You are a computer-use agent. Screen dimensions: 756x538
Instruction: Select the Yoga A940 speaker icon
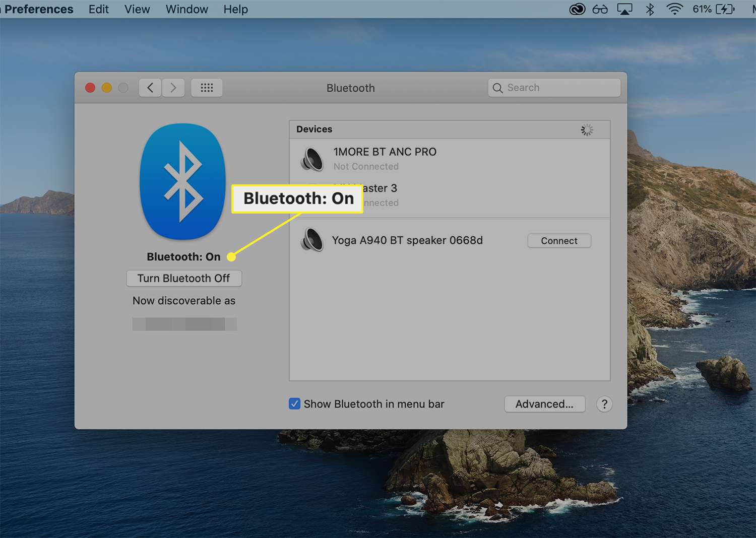point(312,240)
